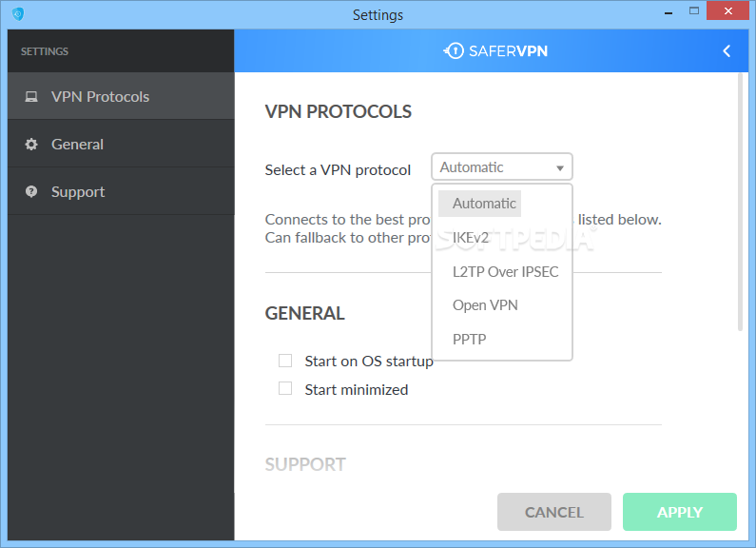The height and width of the screenshot is (548, 756).
Task: Click the shield app icon in title bar
Action: coord(18,14)
